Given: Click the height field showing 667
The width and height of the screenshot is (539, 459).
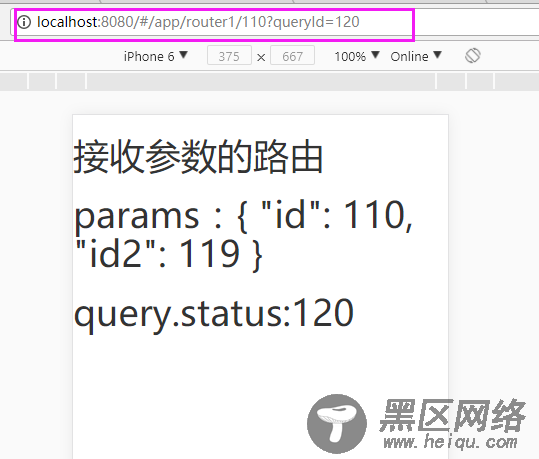Looking at the screenshot, I should click(x=293, y=56).
